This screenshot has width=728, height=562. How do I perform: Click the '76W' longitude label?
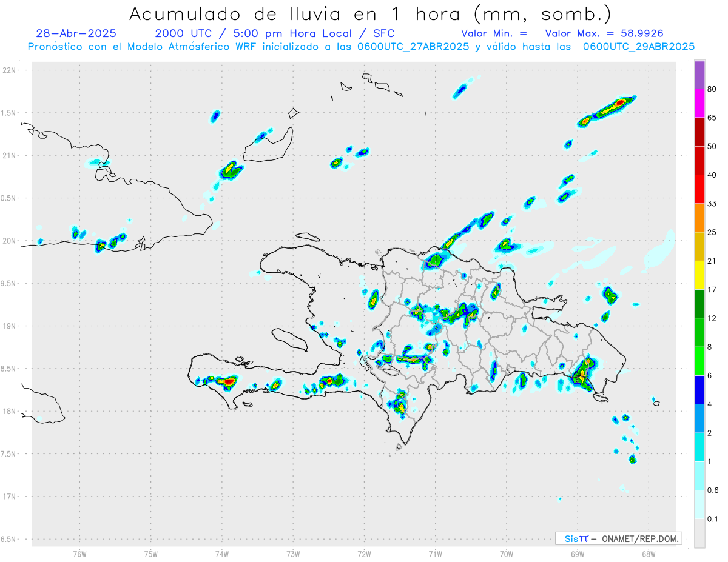79,554
